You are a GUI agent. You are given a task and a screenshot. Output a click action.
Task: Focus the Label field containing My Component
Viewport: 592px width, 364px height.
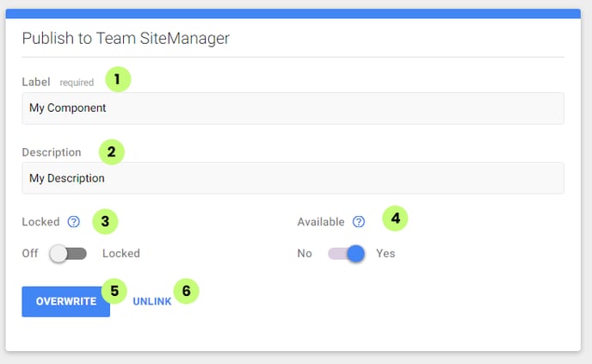tap(293, 108)
